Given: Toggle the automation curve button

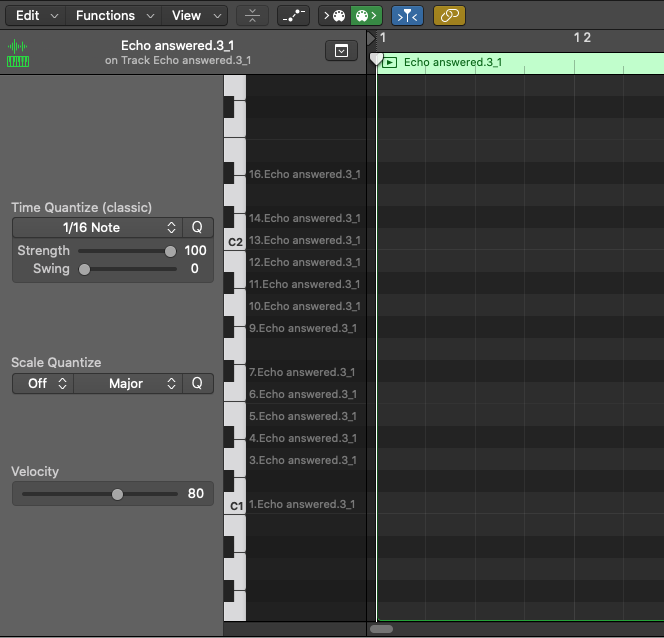Looking at the screenshot, I should [293, 16].
